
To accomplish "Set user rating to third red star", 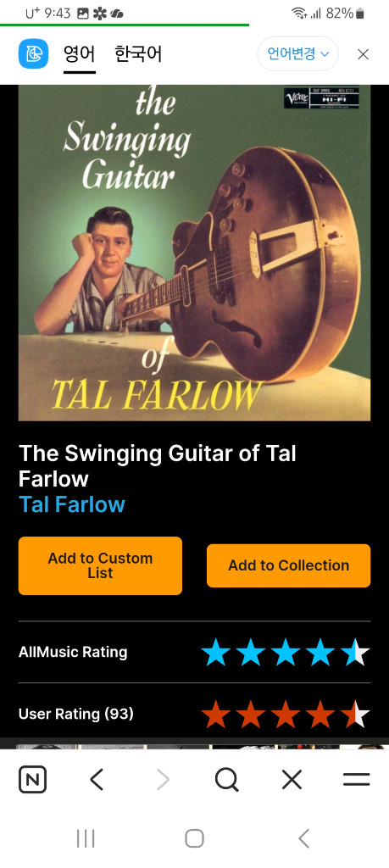I will click(x=286, y=714).
